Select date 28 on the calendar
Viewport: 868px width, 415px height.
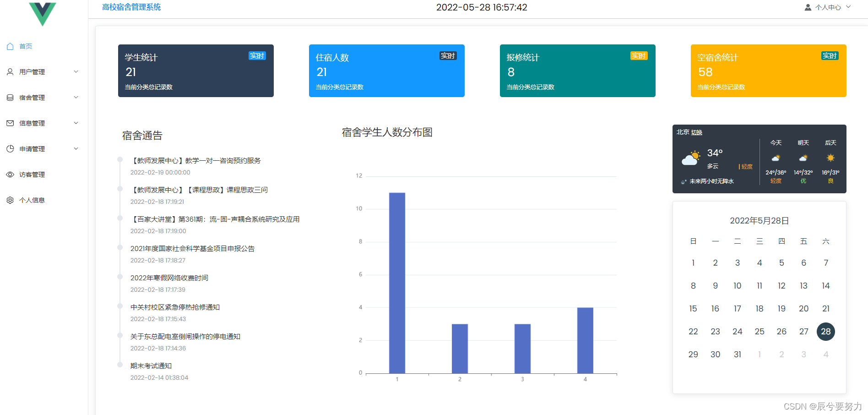(825, 331)
